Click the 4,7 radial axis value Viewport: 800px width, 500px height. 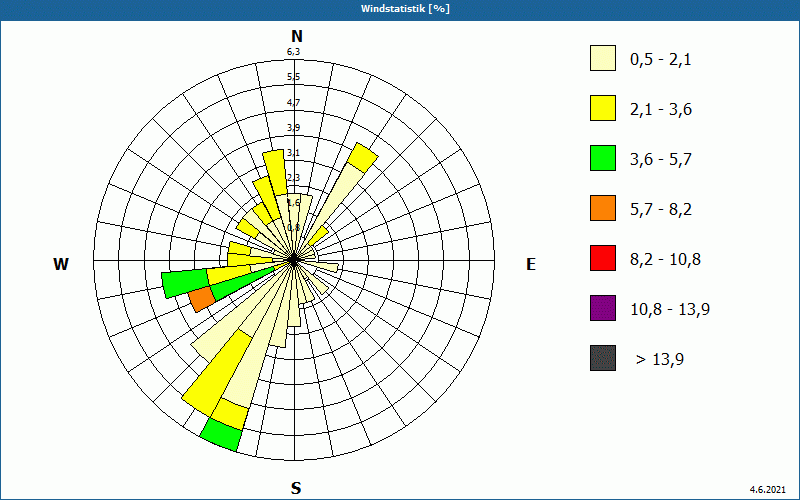293,103
